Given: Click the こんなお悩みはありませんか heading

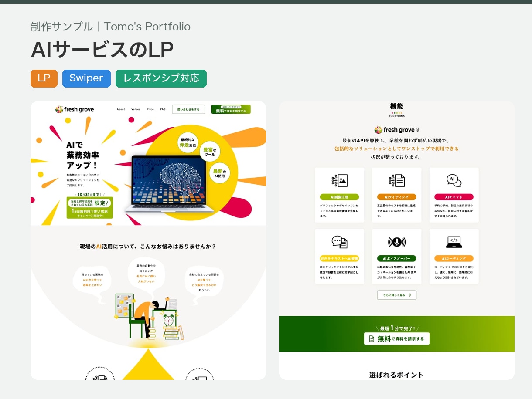Looking at the screenshot, I should pos(148,247).
